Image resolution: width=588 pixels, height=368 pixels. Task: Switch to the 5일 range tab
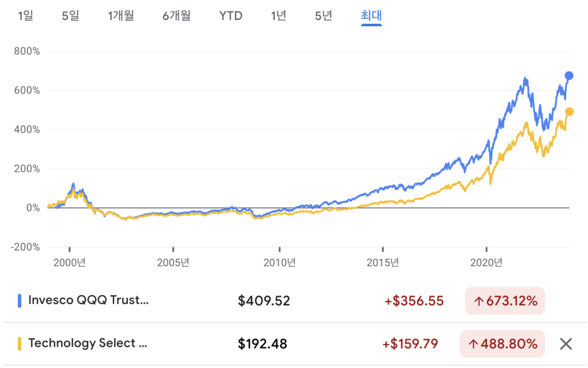coord(71,16)
